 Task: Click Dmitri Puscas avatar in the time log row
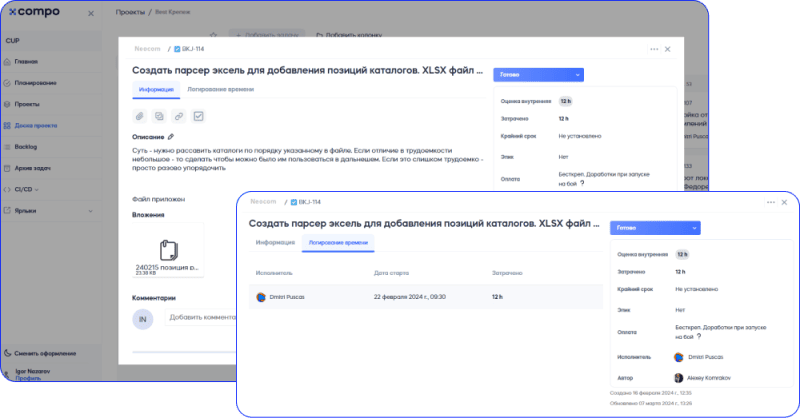pos(261,297)
